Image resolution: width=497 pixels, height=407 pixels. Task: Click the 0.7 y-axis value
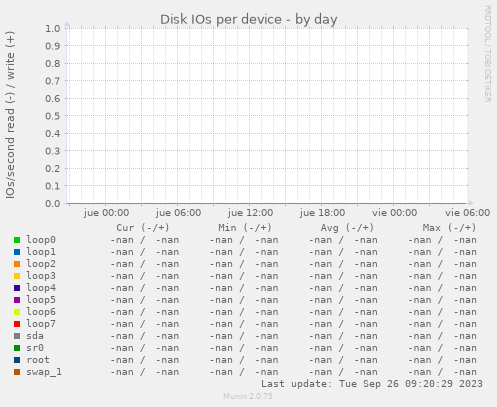53,81
